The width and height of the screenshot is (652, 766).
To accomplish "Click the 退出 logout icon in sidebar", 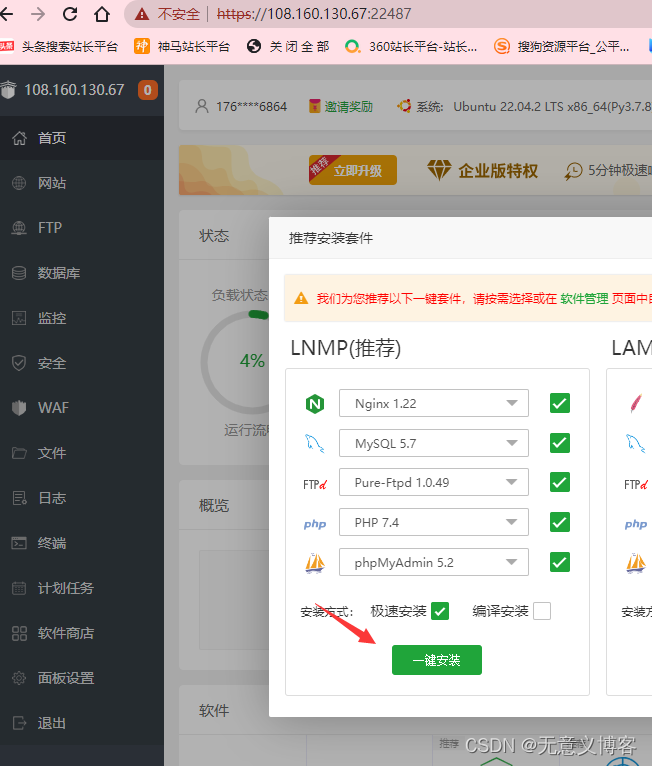I will 19,723.
